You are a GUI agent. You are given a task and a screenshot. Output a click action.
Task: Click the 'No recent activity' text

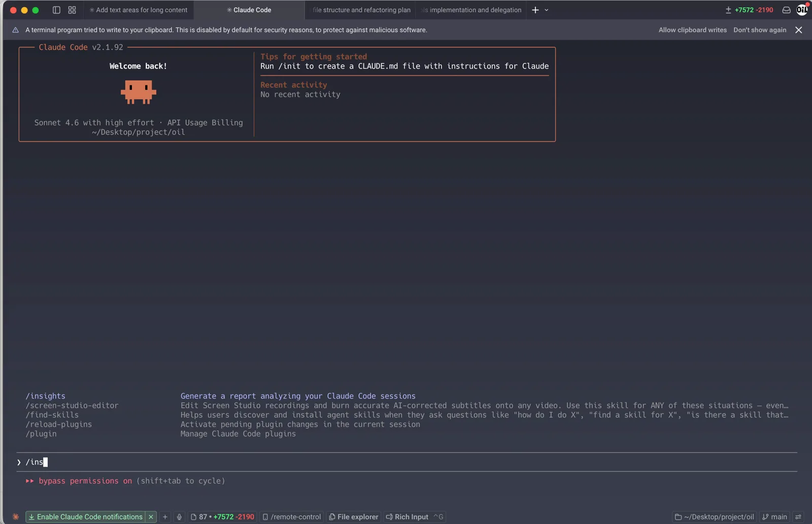[x=300, y=94]
